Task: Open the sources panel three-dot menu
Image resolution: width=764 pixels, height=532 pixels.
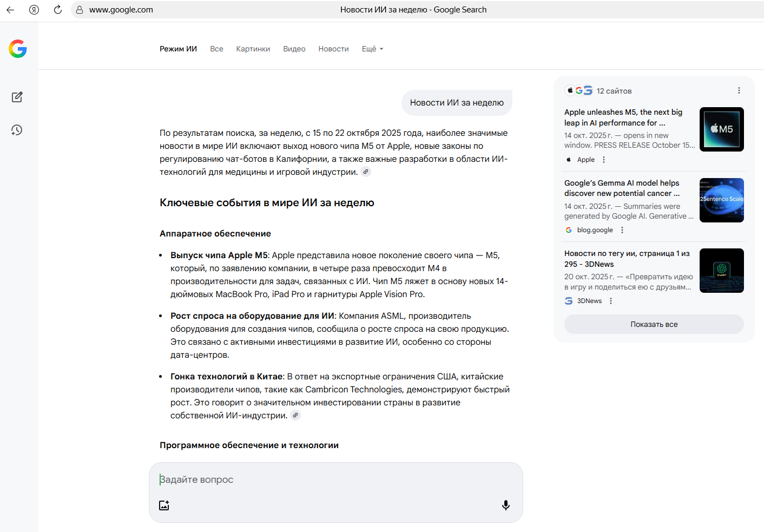Action: coord(739,91)
